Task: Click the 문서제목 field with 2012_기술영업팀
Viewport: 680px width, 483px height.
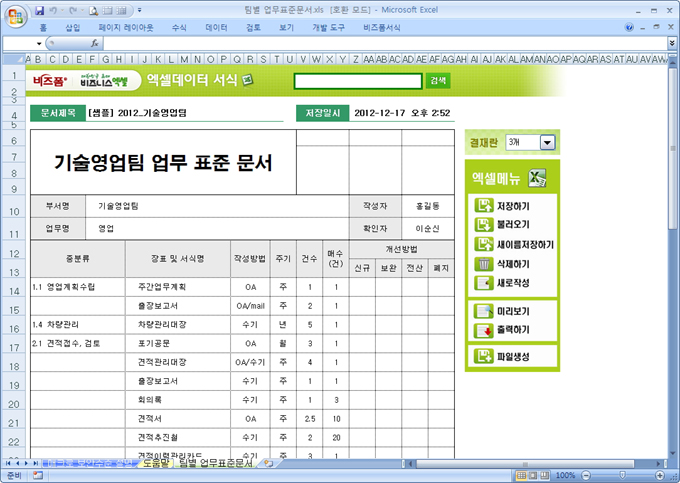Action: point(185,113)
